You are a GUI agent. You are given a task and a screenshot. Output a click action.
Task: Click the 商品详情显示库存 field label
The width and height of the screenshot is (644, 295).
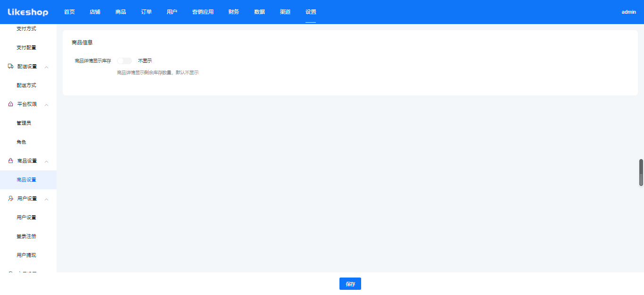click(x=93, y=61)
